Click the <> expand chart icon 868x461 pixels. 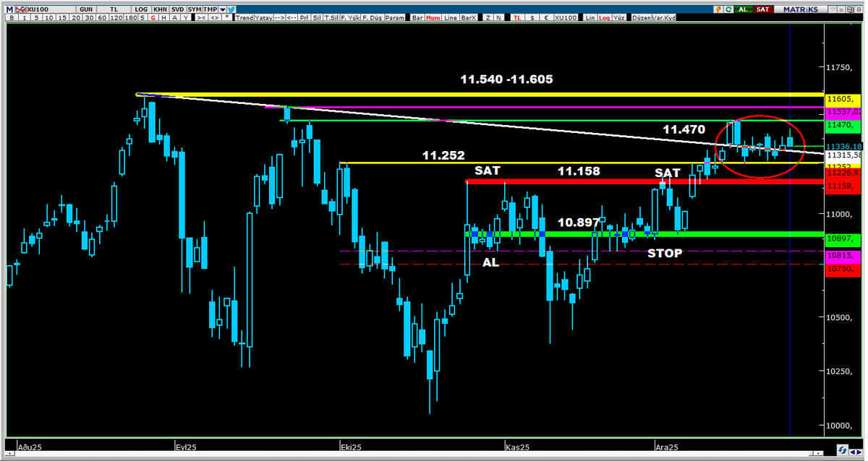215,17
